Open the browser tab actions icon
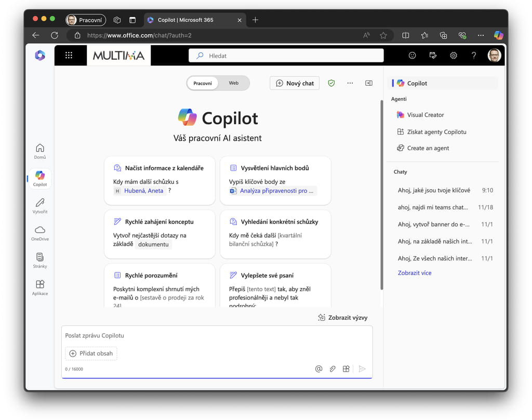The width and height of the screenshot is (532, 420). point(132,20)
